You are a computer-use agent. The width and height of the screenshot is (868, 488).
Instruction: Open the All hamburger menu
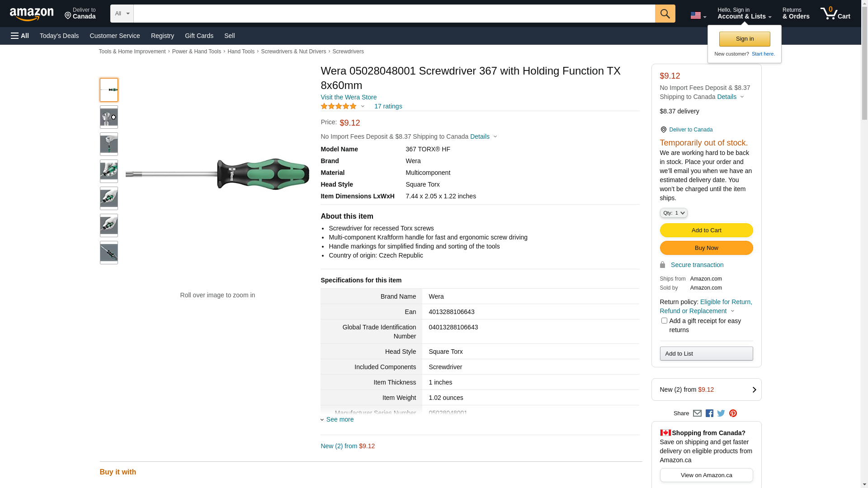(x=20, y=36)
